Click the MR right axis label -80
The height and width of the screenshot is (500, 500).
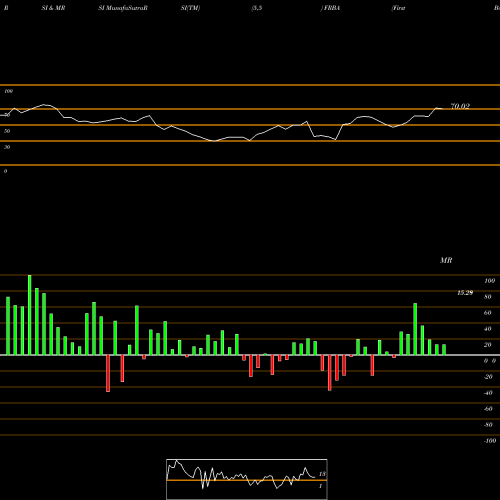[x=488, y=425]
